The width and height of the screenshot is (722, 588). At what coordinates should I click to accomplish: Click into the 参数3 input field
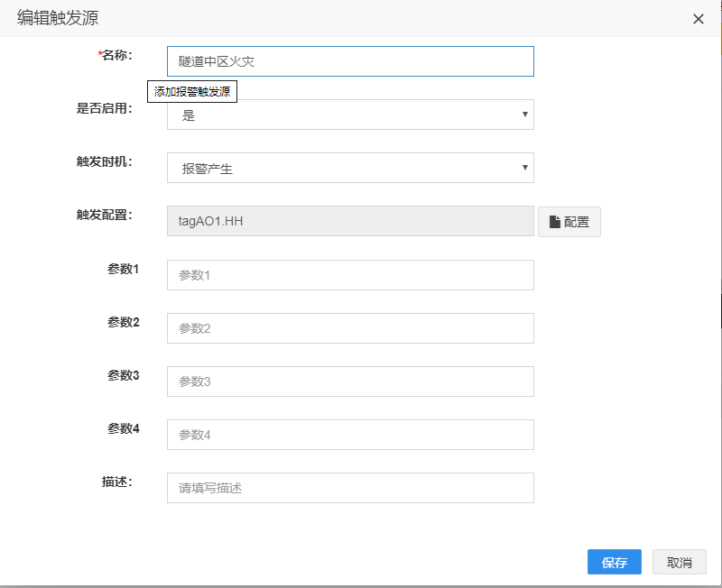350,381
